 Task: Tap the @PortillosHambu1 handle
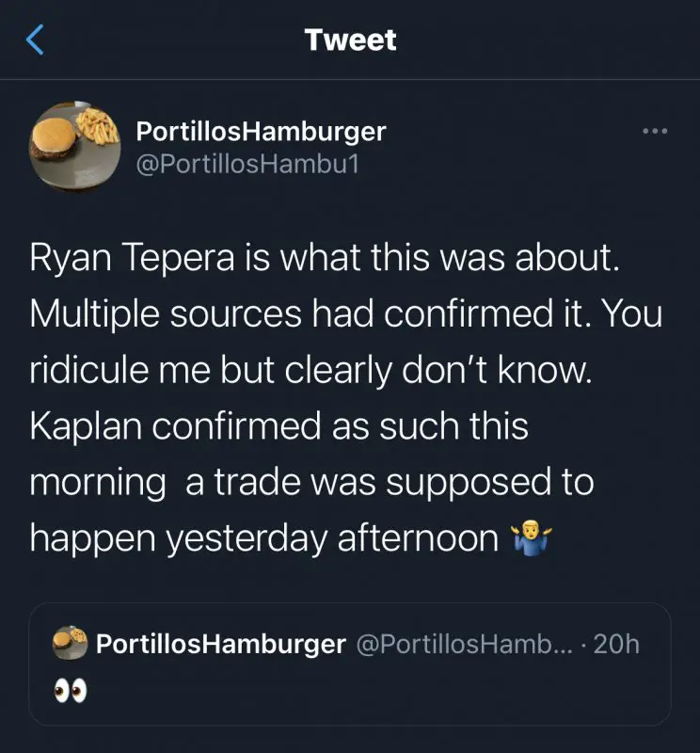(248, 164)
